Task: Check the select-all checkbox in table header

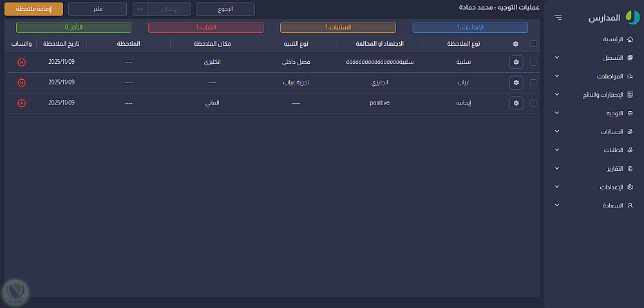Action: pos(533,44)
